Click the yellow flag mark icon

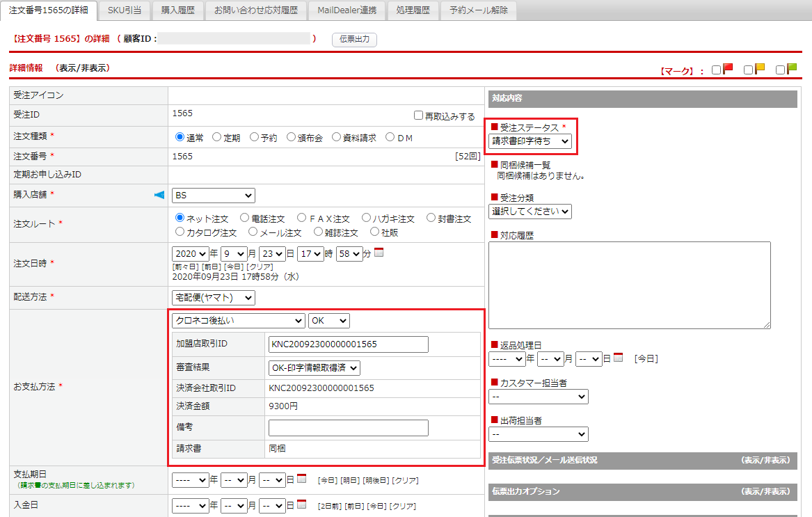(x=760, y=69)
